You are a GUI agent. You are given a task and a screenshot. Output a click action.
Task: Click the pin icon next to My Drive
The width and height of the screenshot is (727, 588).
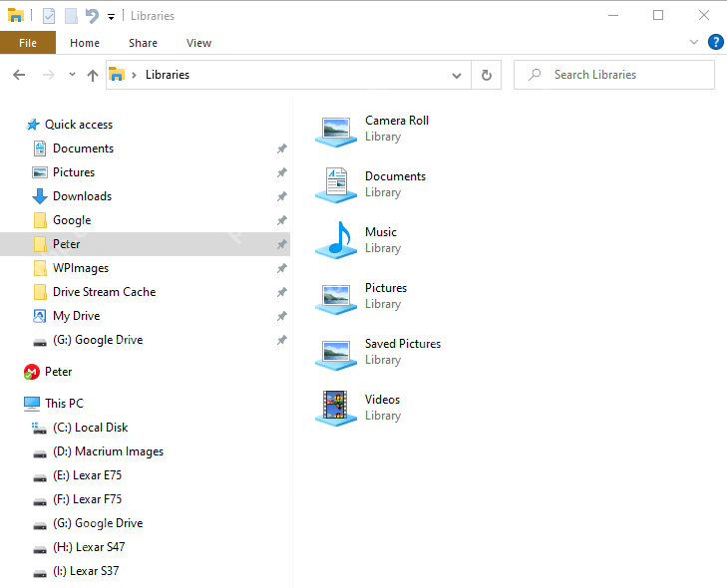282,316
